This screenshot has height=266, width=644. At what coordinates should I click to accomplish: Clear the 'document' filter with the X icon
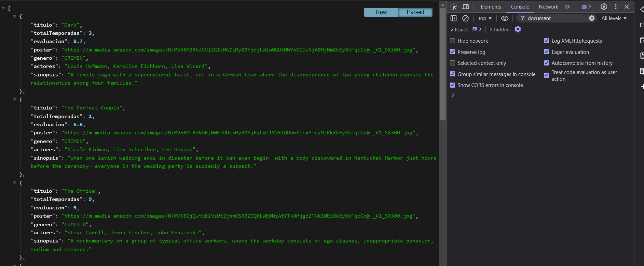592,18
